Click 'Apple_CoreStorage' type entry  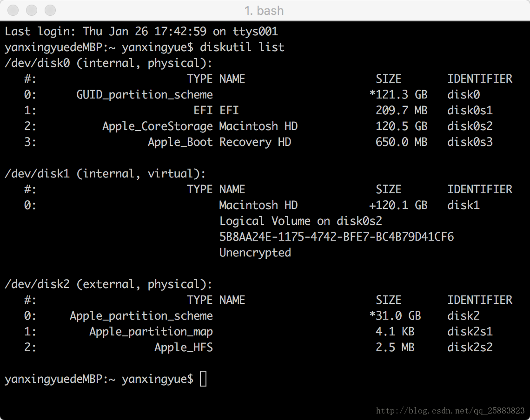click(158, 126)
